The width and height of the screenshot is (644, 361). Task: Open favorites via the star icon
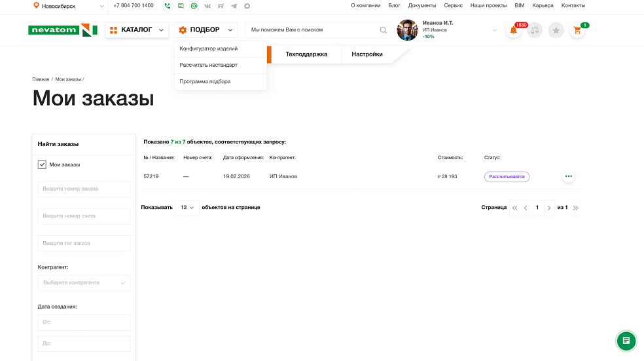click(556, 30)
